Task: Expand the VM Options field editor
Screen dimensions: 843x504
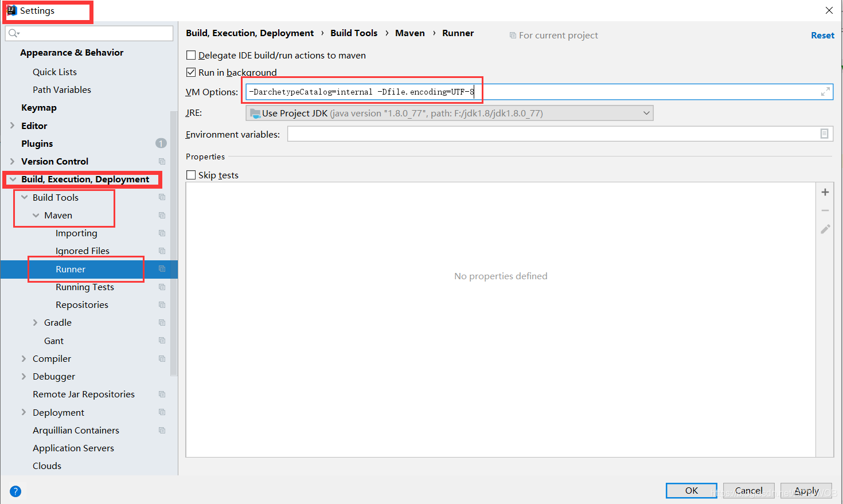Action: click(825, 92)
